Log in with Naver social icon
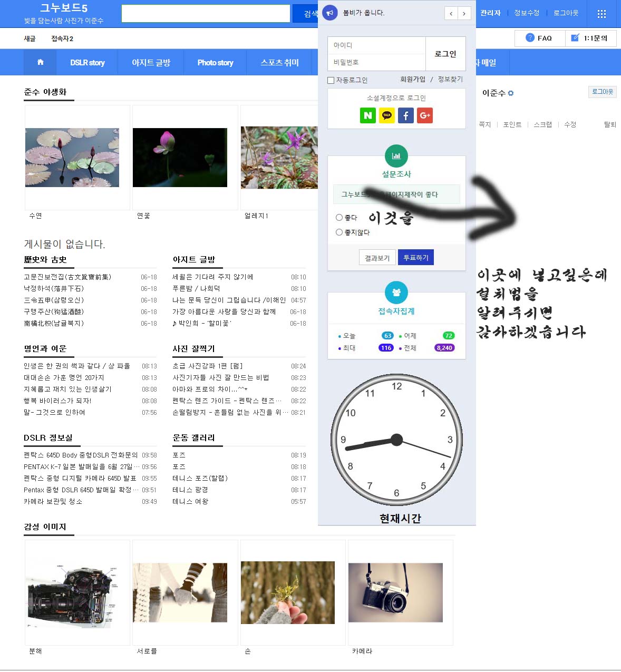The width and height of the screenshot is (621, 672). coord(367,115)
